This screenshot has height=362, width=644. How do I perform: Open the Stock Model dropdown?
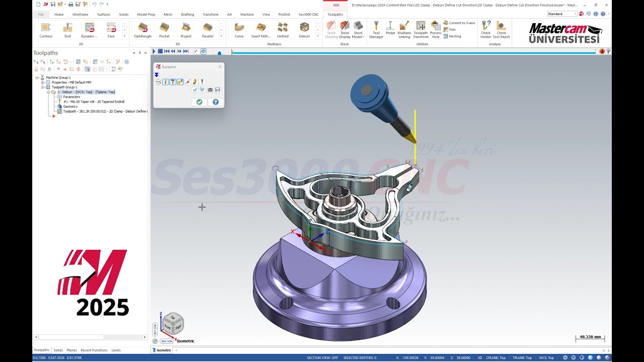358,30
